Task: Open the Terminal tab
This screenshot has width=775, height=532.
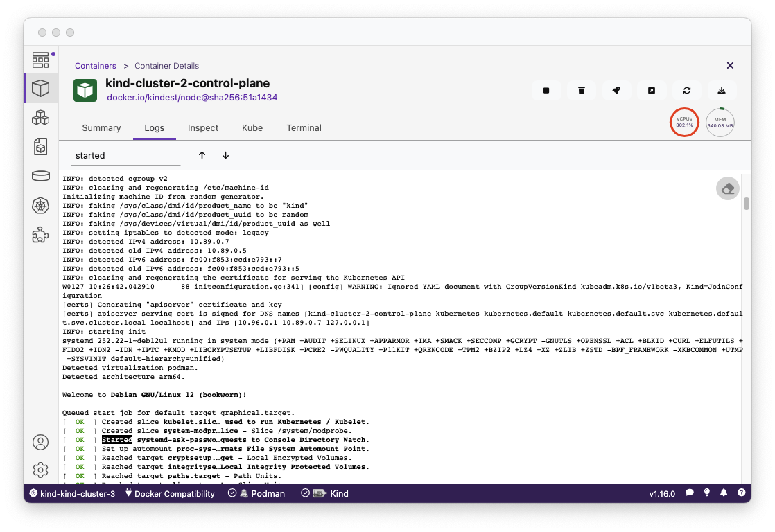Action: tap(304, 128)
